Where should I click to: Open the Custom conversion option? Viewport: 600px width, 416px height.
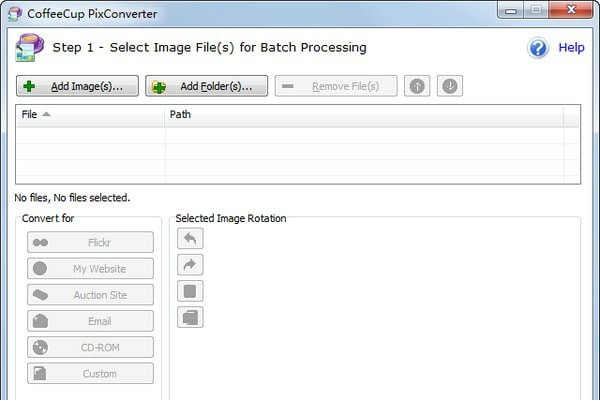click(x=91, y=373)
